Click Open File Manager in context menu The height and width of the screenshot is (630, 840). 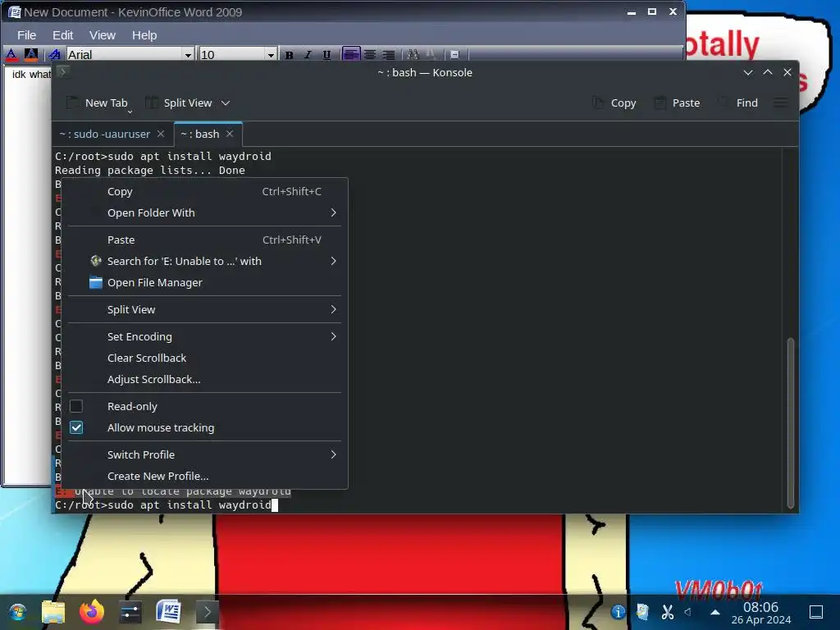[x=204, y=283]
